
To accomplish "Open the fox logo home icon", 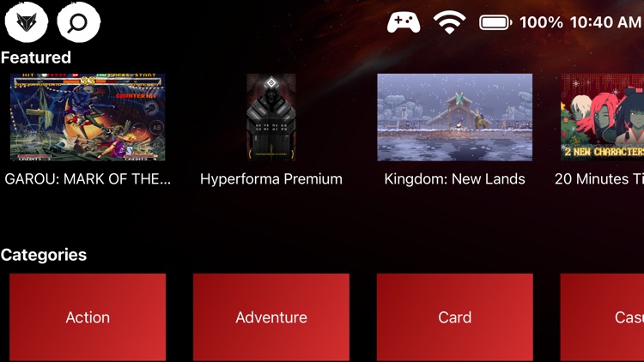I will [27, 22].
